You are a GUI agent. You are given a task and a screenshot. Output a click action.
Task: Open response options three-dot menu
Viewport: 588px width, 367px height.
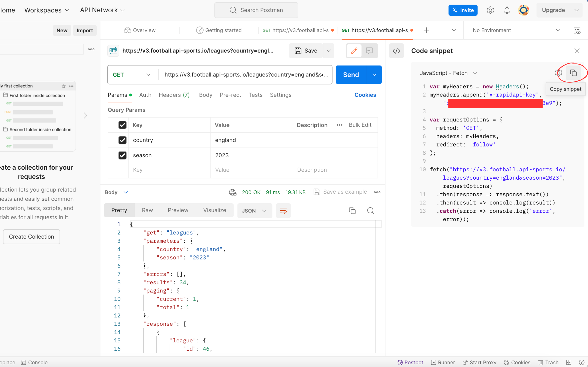(377, 192)
